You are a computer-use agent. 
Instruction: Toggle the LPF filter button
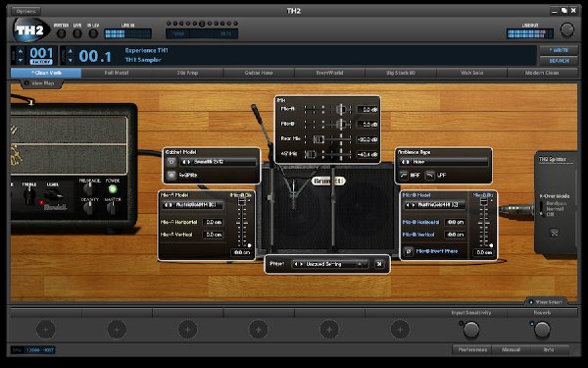pyautogui.click(x=430, y=175)
